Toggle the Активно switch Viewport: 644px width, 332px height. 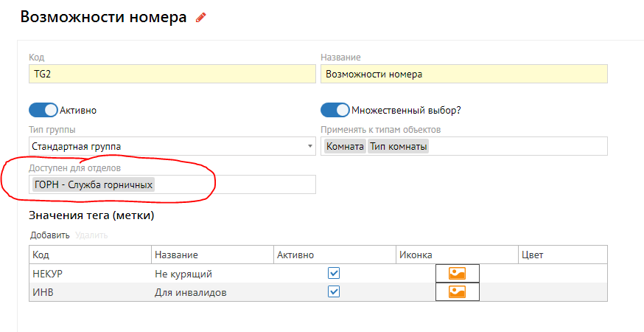(x=43, y=110)
